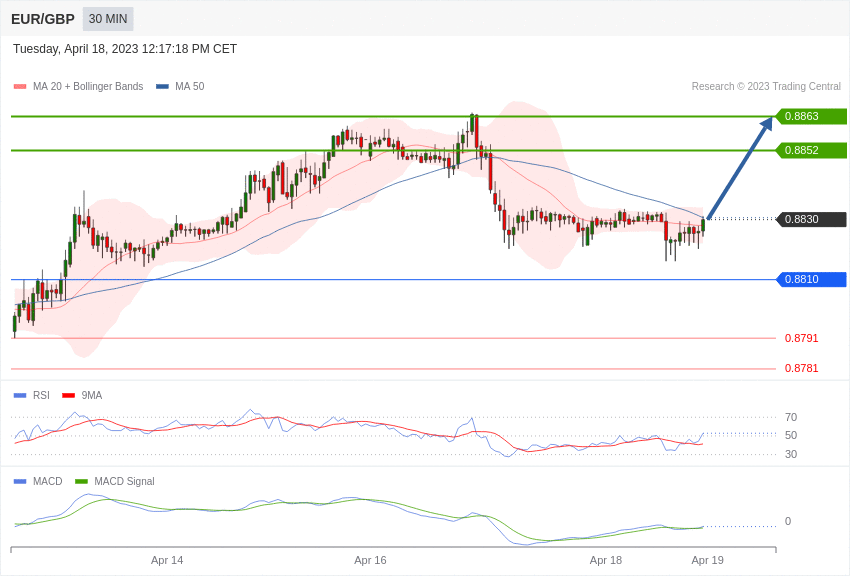Click the 0.8852 resistance price tag
The height and width of the screenshot is (576, 850).
coord(811,150)
